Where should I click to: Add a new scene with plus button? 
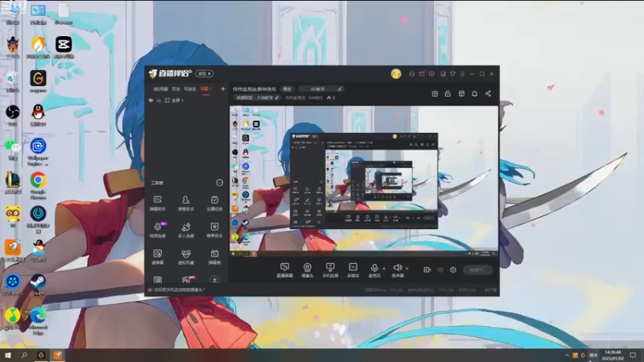223,89
